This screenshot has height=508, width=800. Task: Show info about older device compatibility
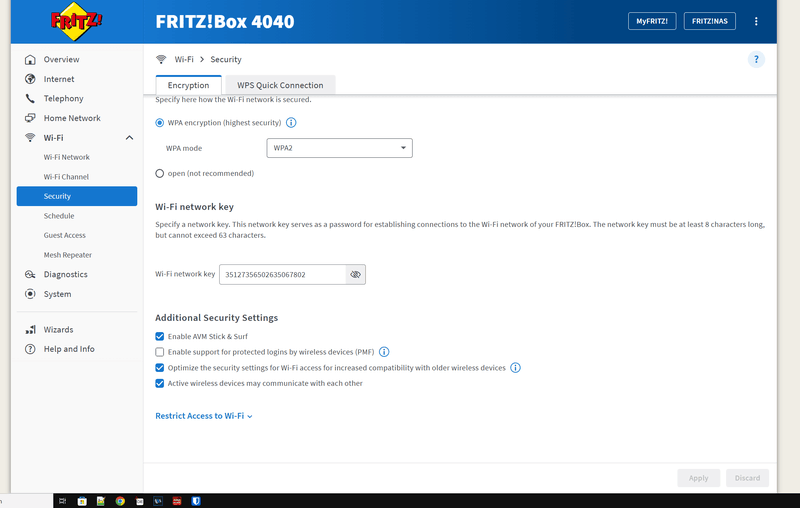515,368
